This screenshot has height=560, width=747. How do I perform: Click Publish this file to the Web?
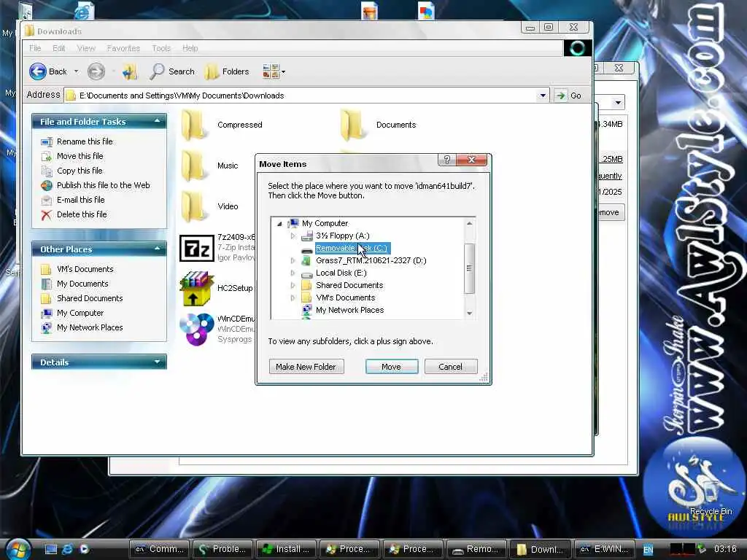click(x=104, y=185)
